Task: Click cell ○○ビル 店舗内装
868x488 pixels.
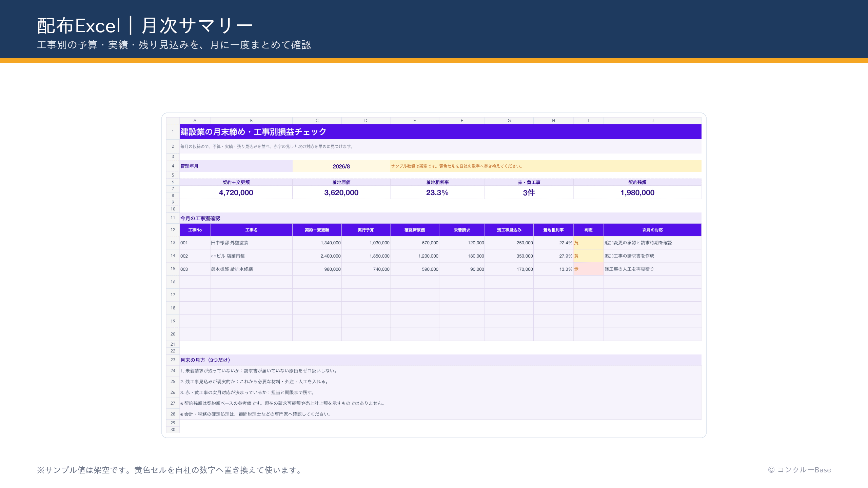Action: 251,256
